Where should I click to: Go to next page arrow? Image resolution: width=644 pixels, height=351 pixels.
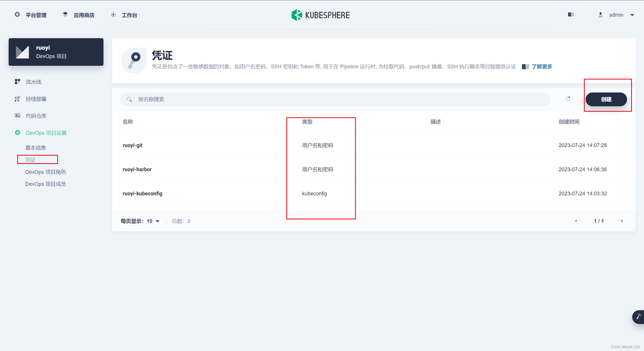(x=620, y=221)
